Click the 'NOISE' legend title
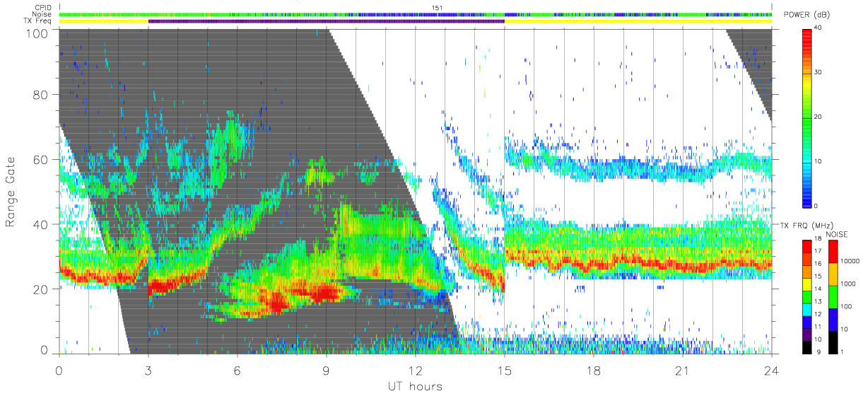Image resolution: width=868 pixels, height=401 pixels. tap(838, 234)
